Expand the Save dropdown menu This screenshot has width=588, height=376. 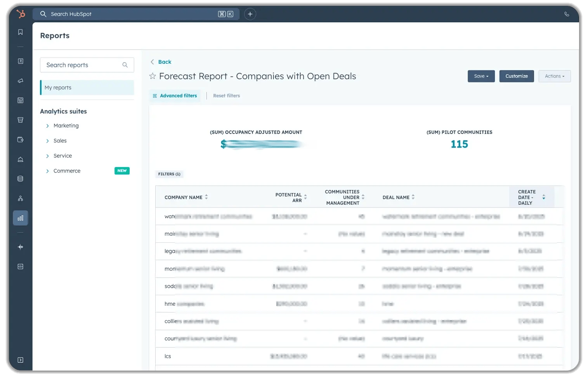481,76
